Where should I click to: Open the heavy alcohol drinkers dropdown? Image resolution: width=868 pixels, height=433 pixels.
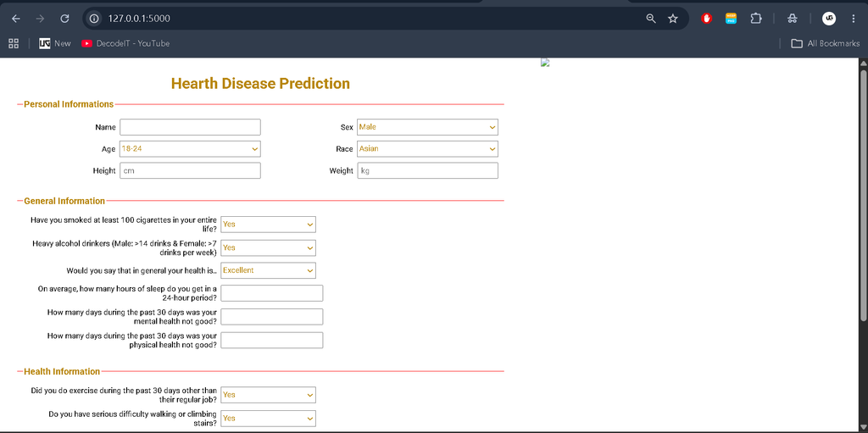pos(269,247)
